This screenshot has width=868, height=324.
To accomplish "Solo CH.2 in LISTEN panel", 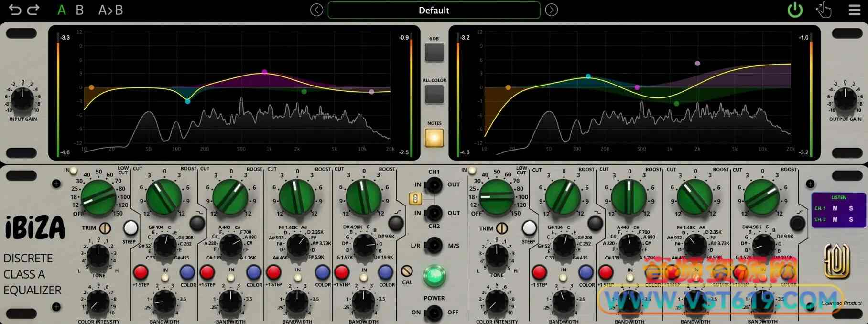I will [x=851, y=219].
